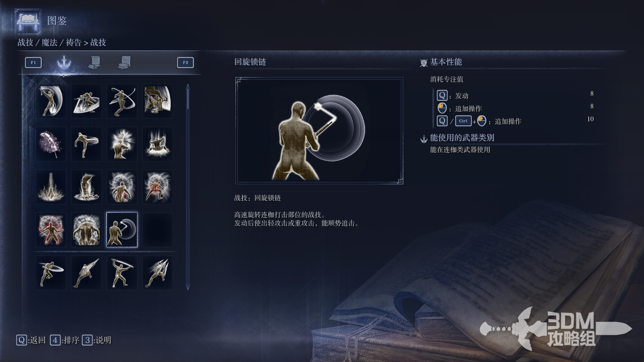Click the F1 previous-tab key button
The width and height of the screenshot is (644, 362).
(33, 62)
